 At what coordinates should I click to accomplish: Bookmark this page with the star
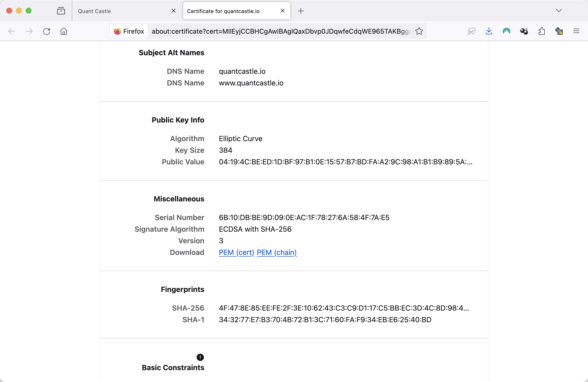419,31
